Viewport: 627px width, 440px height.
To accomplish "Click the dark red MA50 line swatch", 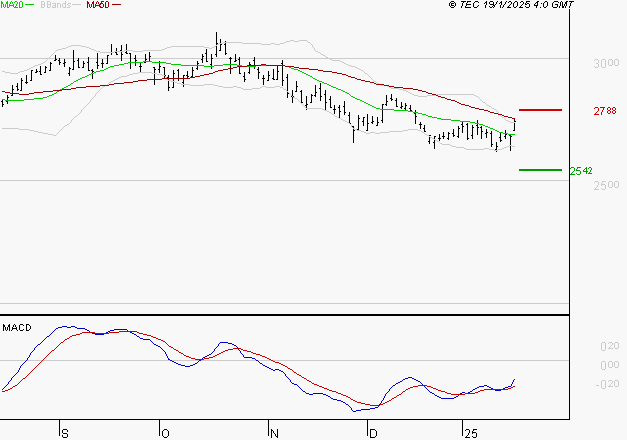I will pos(117,6).
